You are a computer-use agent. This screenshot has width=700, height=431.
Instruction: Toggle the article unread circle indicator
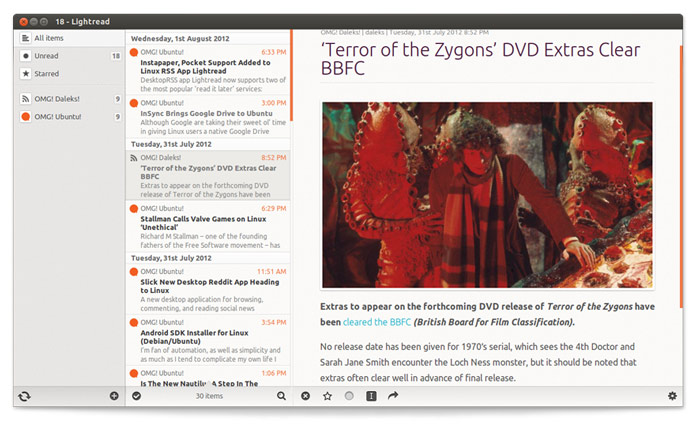[x=349, y=397]
